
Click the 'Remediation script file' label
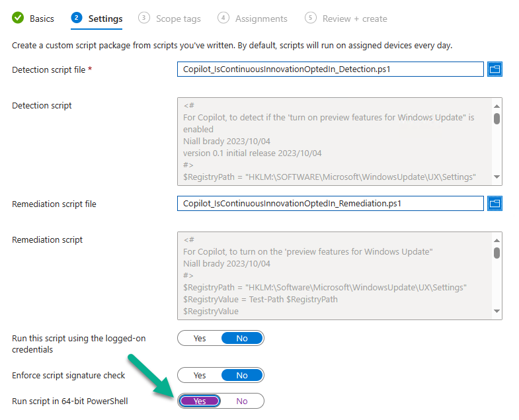click(54, 204)
